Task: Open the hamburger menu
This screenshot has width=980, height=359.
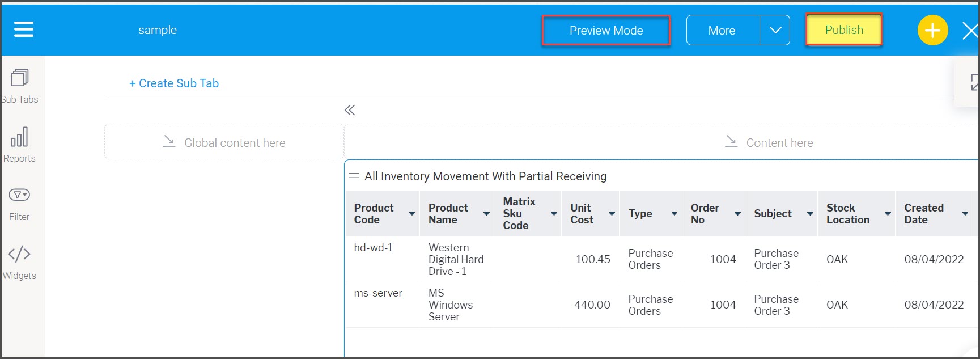Action: coord(24,29)
